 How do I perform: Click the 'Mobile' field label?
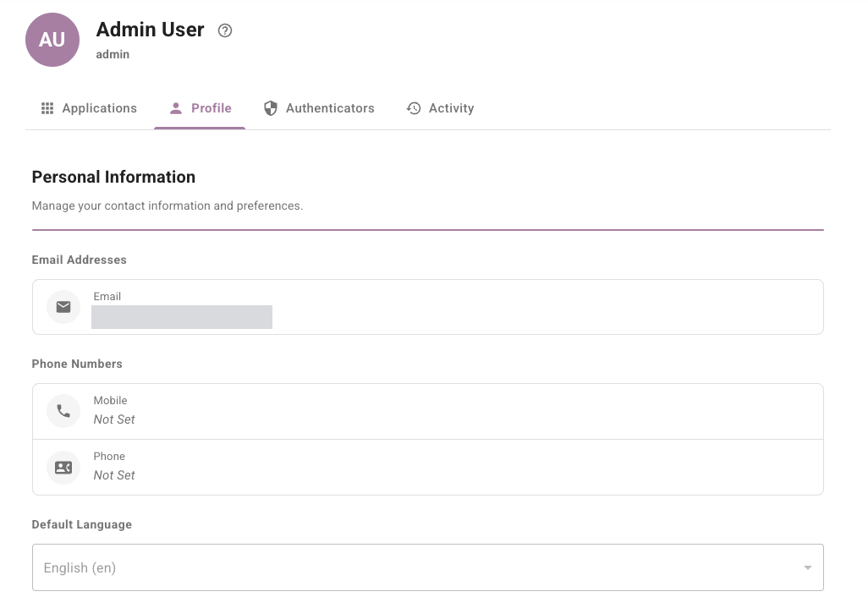tap(110, 401)
